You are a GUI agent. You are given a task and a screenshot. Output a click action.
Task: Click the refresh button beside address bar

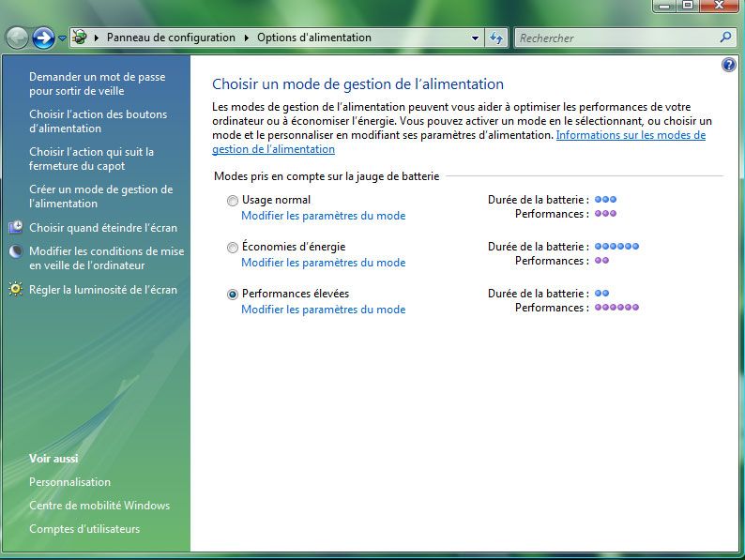tap(496, 38)
